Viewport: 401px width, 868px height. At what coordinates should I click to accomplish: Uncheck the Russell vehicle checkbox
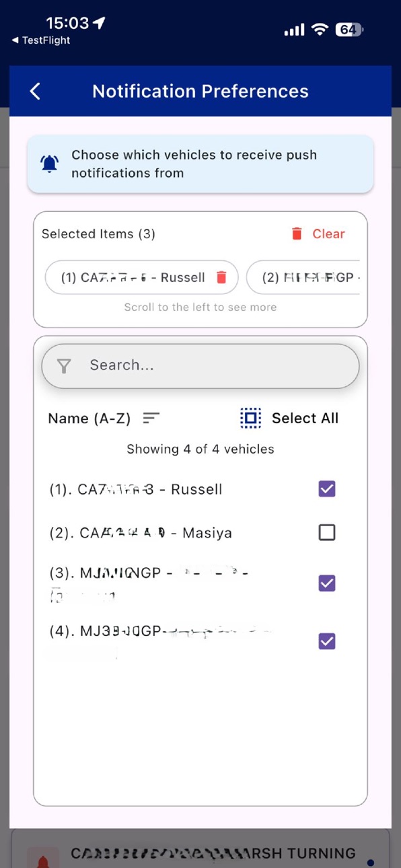327,489
